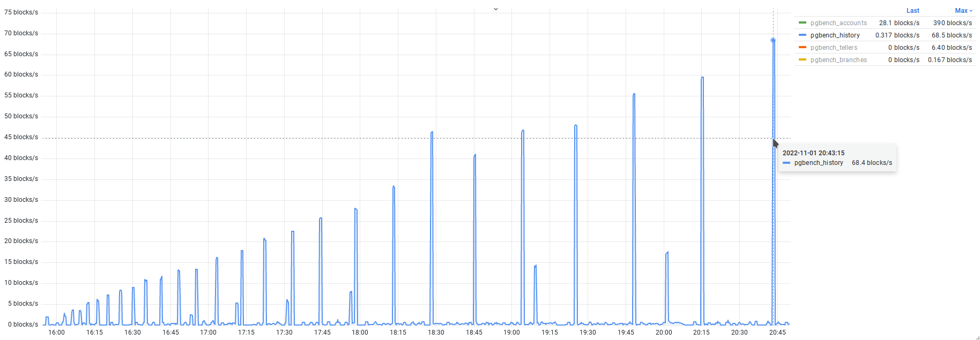
Task: Open color picker for orange pgbench_tellers swatch
Action: pyautogui.click(x=803, y=47)
